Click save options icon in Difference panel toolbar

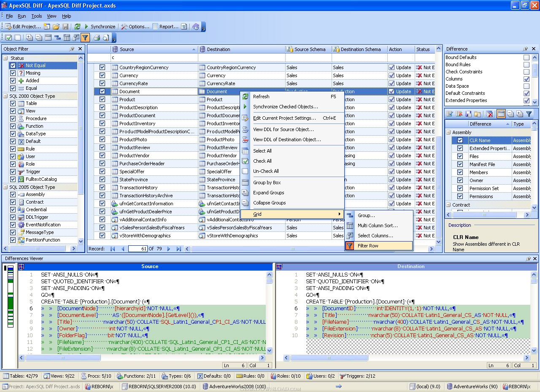click(x=468, y=114)
